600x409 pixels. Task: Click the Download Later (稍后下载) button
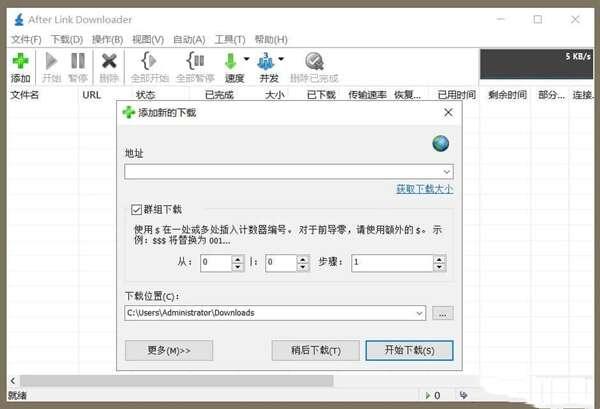pyautogui.click(x=314, y=351)
